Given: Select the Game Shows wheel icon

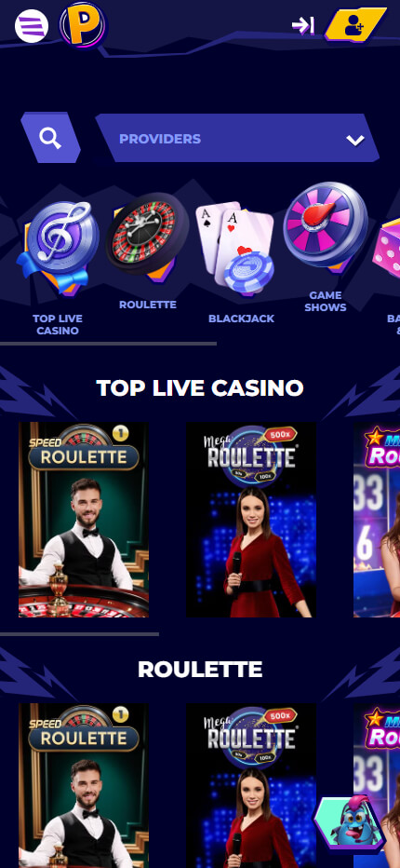Looking at the screenshot, I should 326,226.
